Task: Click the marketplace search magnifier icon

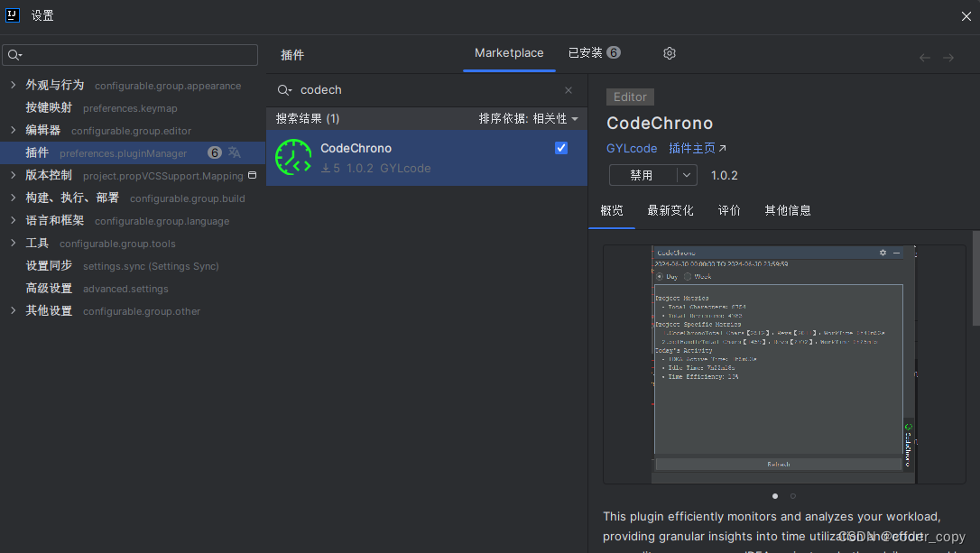Action: pos(284,90)
